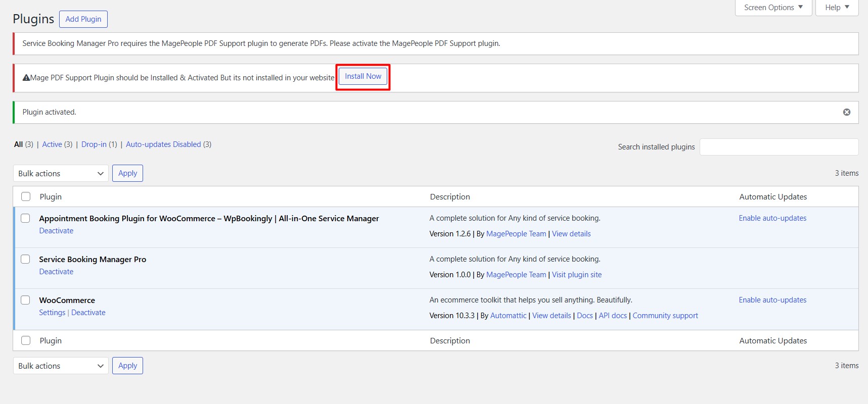The height and width of the screenshot is (404, 868).
Task: Expand the Screen Options panel
Action: 773,8
